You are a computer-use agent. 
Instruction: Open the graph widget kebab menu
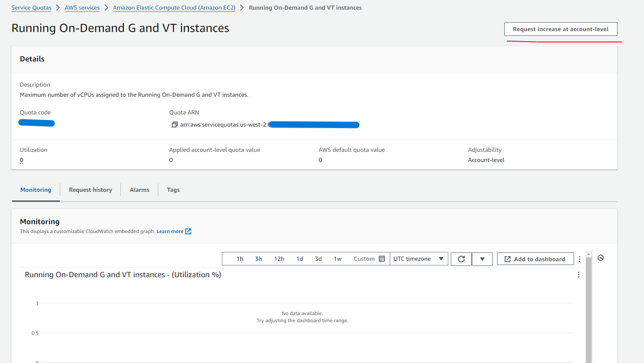click(579, 274)
